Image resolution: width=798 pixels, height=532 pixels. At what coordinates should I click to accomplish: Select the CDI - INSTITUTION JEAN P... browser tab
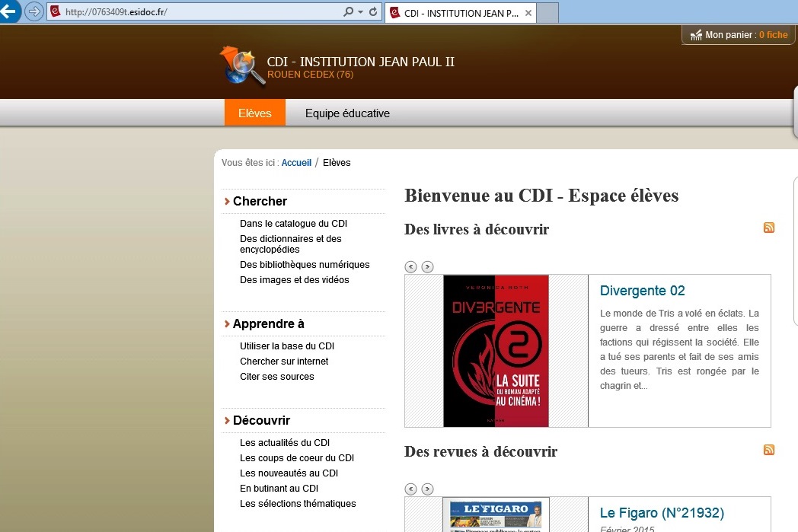(x=461, y=13)
